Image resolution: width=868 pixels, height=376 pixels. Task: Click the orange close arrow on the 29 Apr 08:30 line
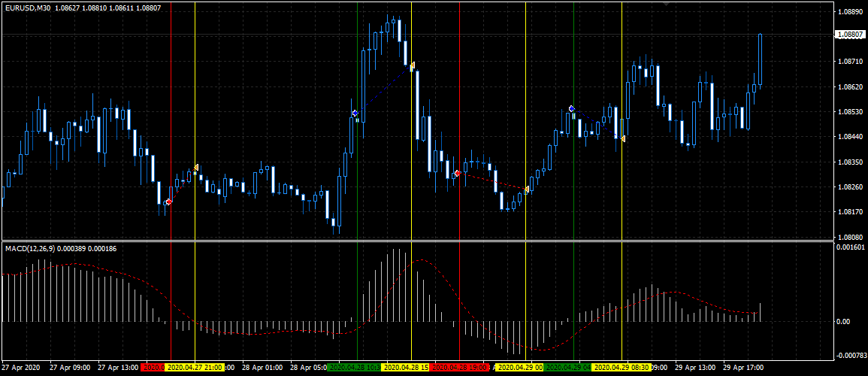click(623, 138)
